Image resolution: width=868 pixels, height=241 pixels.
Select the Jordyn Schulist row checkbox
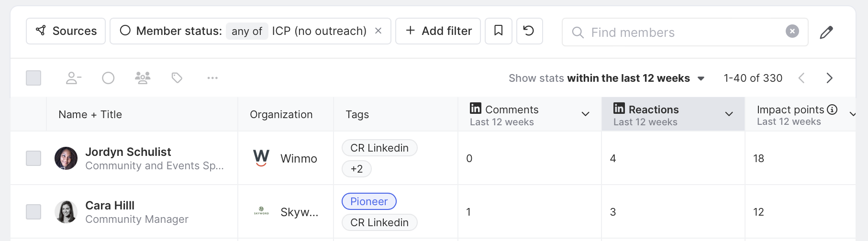tap(33, 158)
